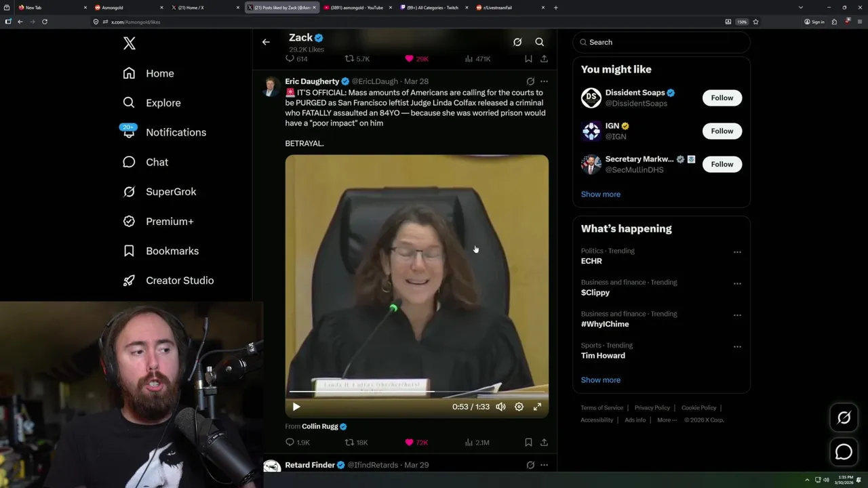
Task: Follow Dissident Soaps
Action: coord(722,98)
